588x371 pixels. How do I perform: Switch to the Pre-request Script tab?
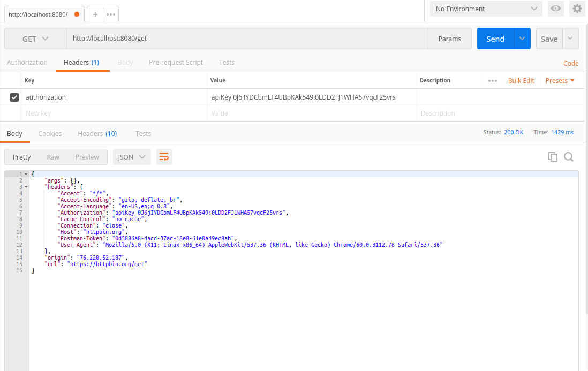(176, 63)
